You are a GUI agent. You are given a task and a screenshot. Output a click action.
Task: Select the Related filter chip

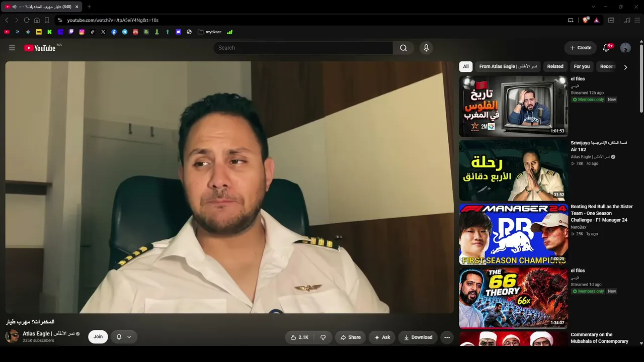555,66
